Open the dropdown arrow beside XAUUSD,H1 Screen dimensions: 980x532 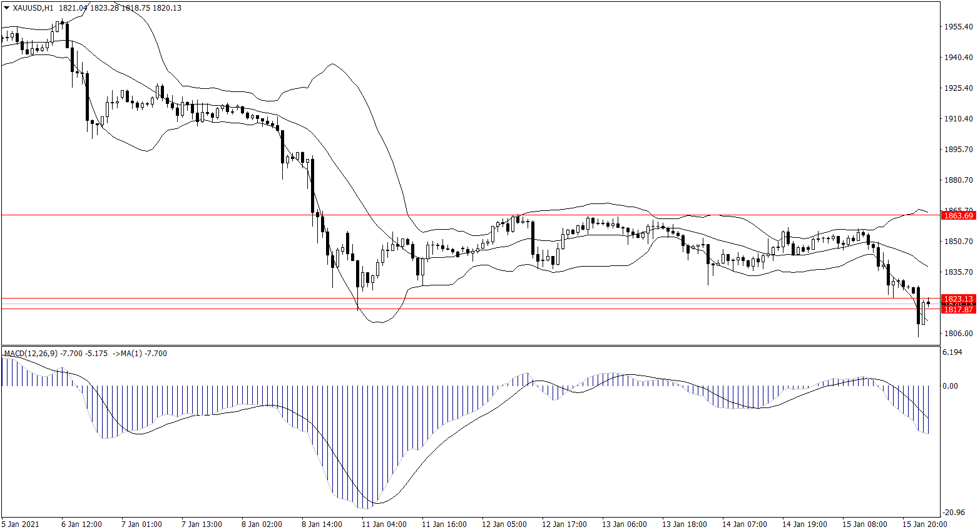pos(6,8)
